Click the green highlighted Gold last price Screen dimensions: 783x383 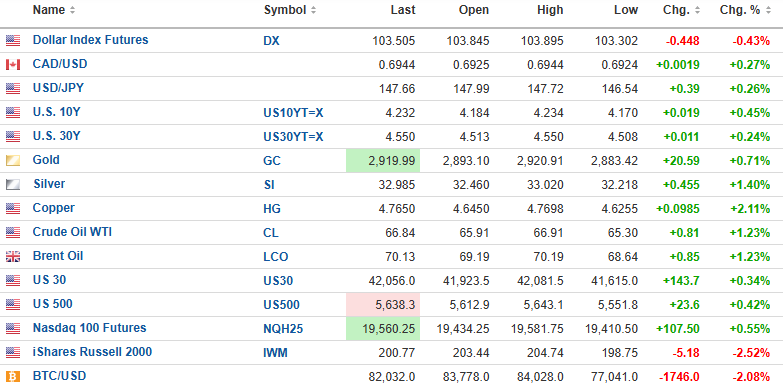click(383, 160)
